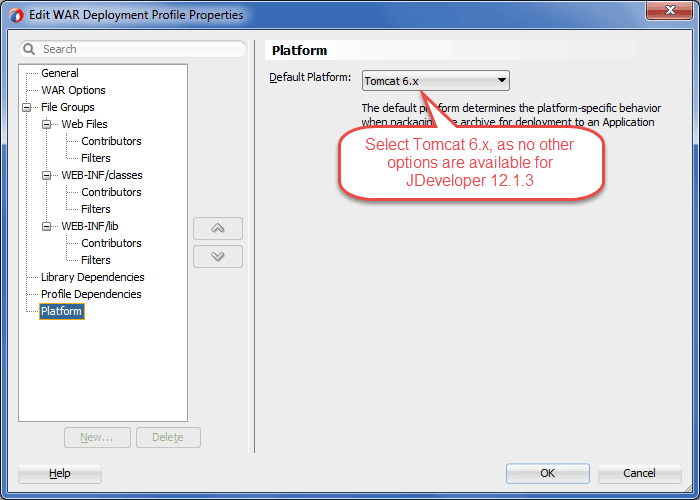
Task: Click the JDeveloper title bar icon
Action: pos(16,15)
